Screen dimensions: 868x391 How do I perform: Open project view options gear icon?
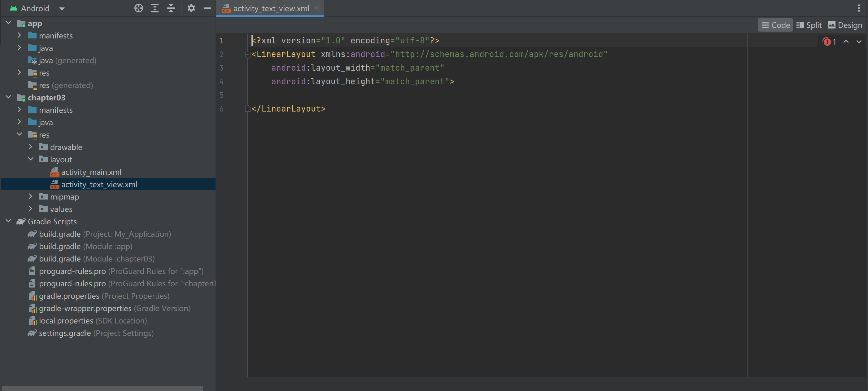[191, 8]
